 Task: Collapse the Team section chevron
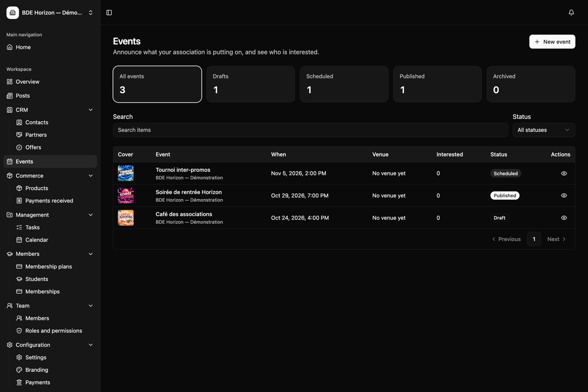[x=91, y=306]
